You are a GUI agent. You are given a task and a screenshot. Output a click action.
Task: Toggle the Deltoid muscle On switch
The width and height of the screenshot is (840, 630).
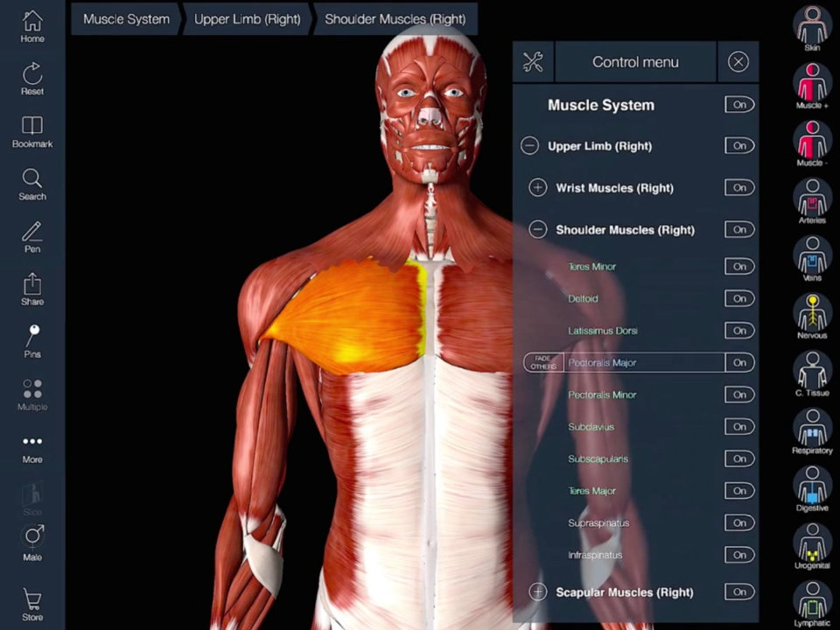click(739, 298)
